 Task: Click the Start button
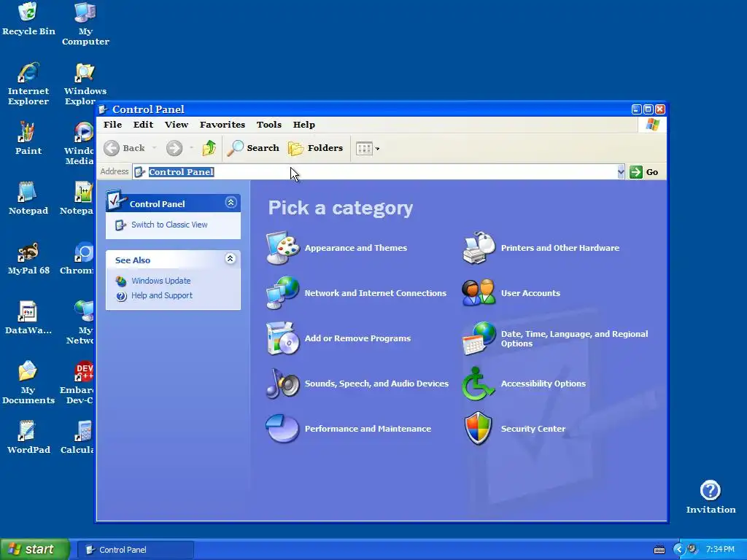(x=35, y=549)
